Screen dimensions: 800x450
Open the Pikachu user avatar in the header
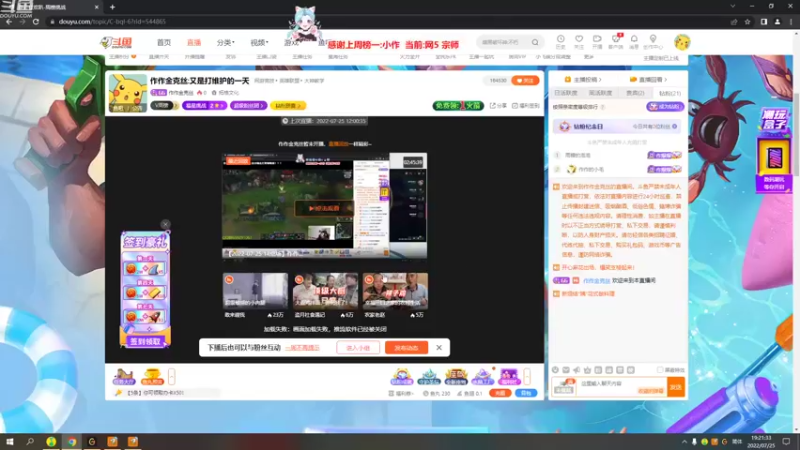coord(682,42)
